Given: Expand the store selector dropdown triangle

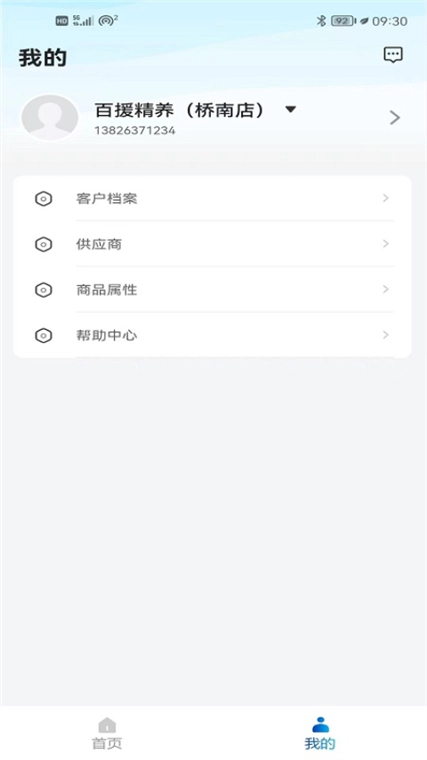Looking at the screenshot, I should coord(290,110).
